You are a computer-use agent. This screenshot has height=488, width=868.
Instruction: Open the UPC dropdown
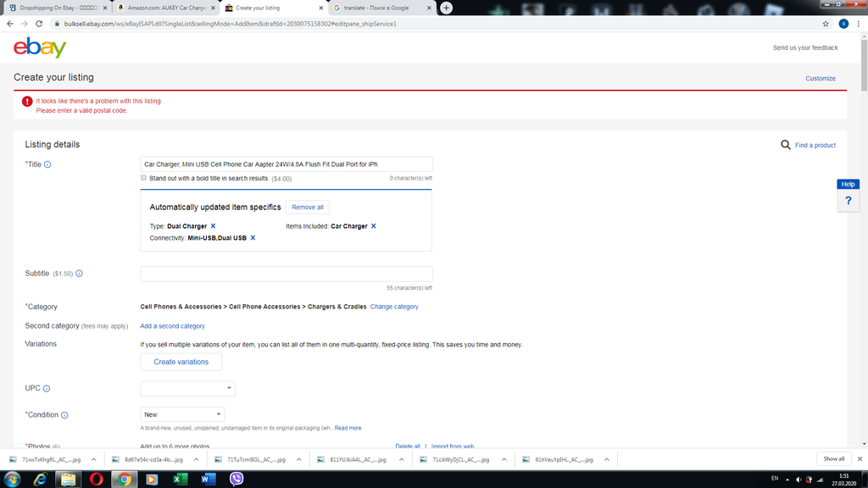(187, 388)
